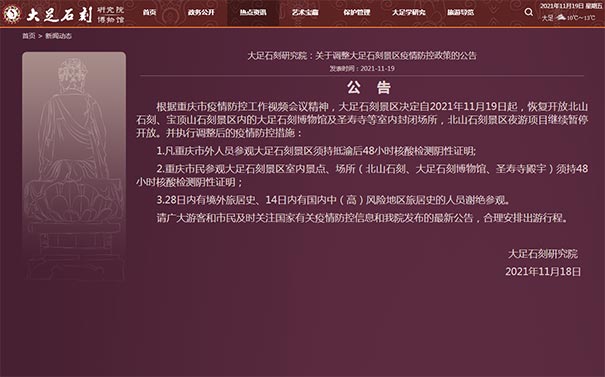Go to 首页 in the breadcrumb
The image size is (605, 377).
pos(29,36)
